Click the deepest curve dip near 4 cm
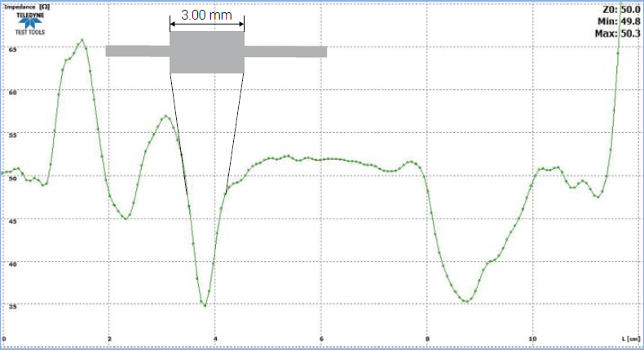The image size is (644, 350). point(205,306)
